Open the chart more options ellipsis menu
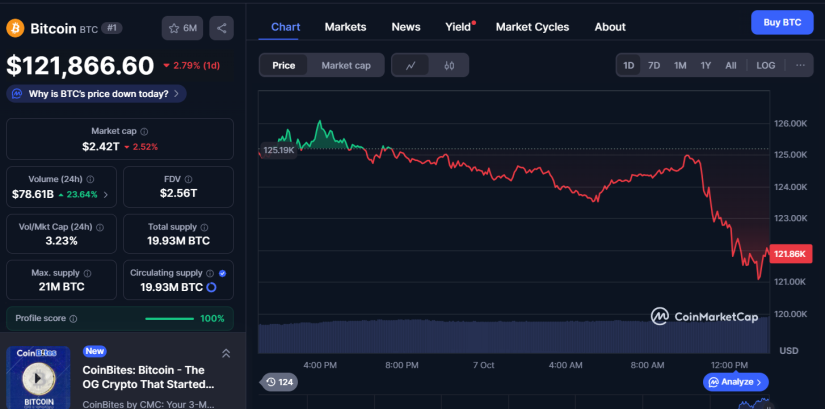The width and height of the screenshot is (825, 409). pos(800,65)
